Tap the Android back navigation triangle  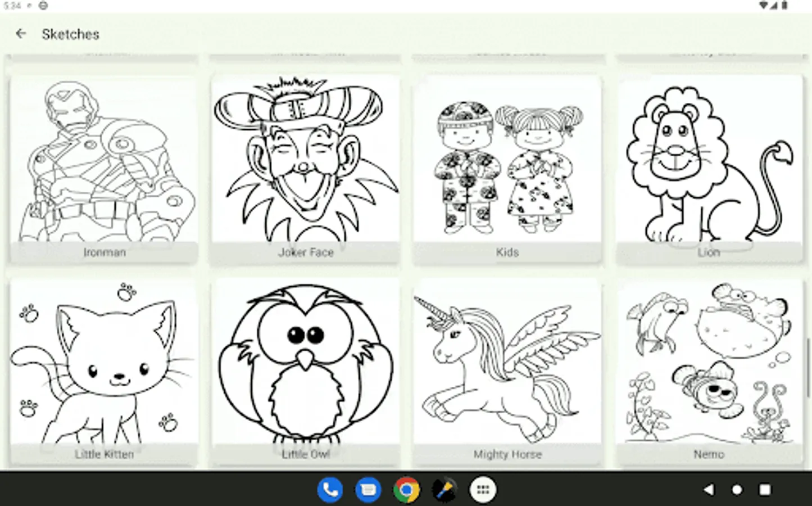click(709, 490)
